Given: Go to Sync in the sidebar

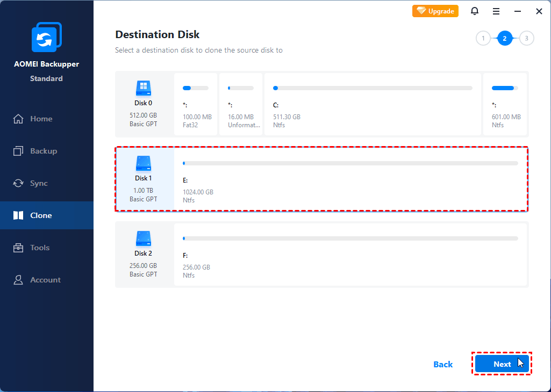Looking at the screenshot, I should tap(38, 183).
